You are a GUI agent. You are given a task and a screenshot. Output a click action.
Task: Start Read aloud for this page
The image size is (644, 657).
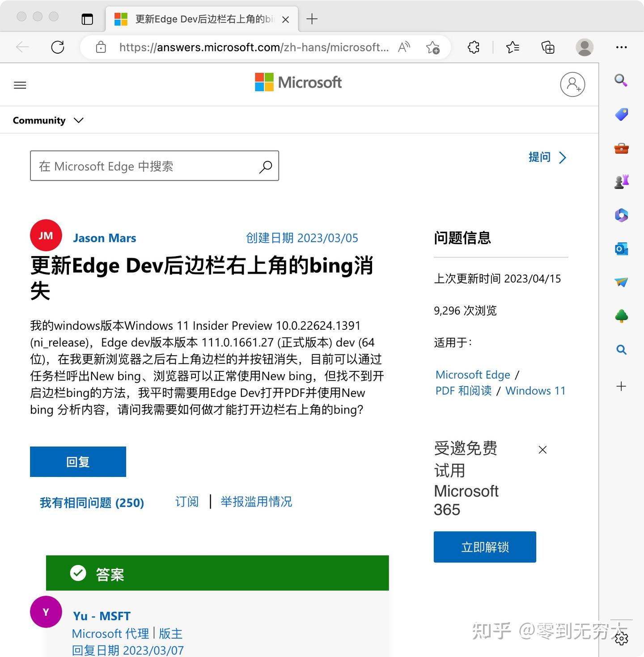(404, 47)
